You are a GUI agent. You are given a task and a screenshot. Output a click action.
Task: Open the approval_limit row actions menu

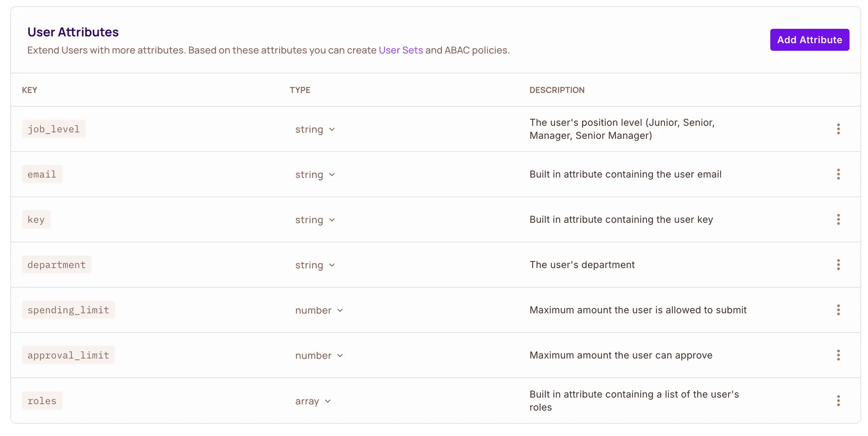coord(838,355)
